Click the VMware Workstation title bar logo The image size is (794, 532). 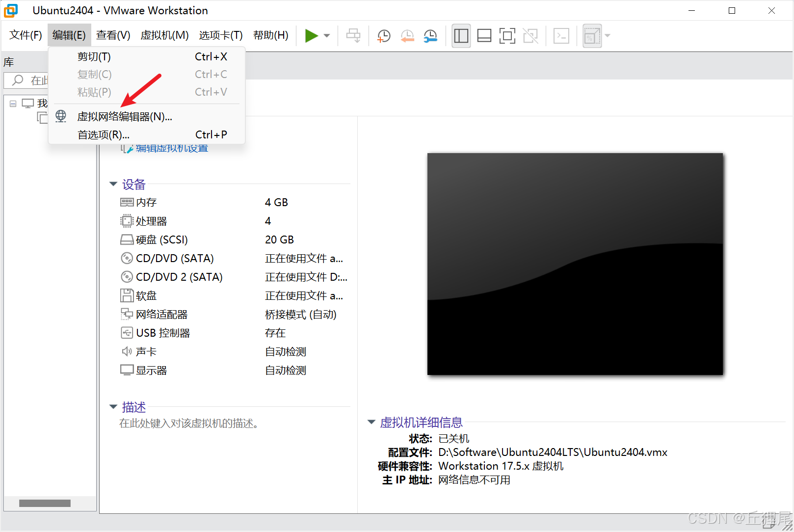point(11,10)
